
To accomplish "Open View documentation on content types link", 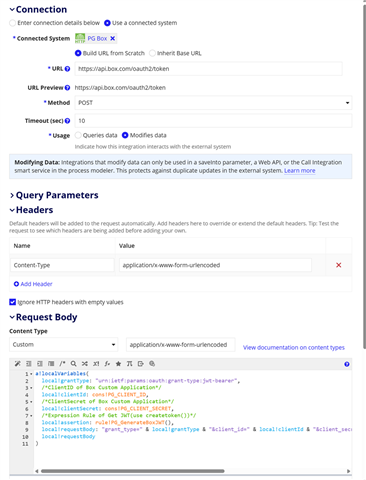I will pyautogui.click(x=294, y=347).
